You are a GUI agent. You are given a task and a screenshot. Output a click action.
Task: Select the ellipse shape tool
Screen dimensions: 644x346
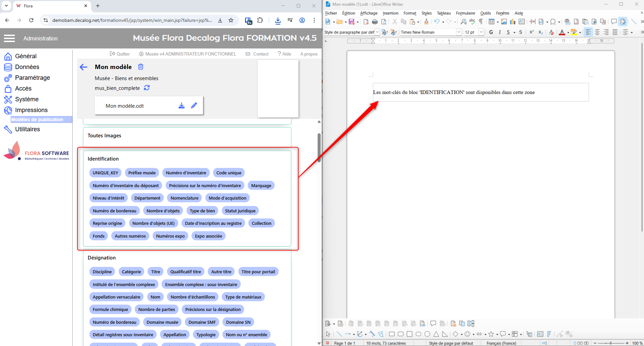(x=418, y=334)
